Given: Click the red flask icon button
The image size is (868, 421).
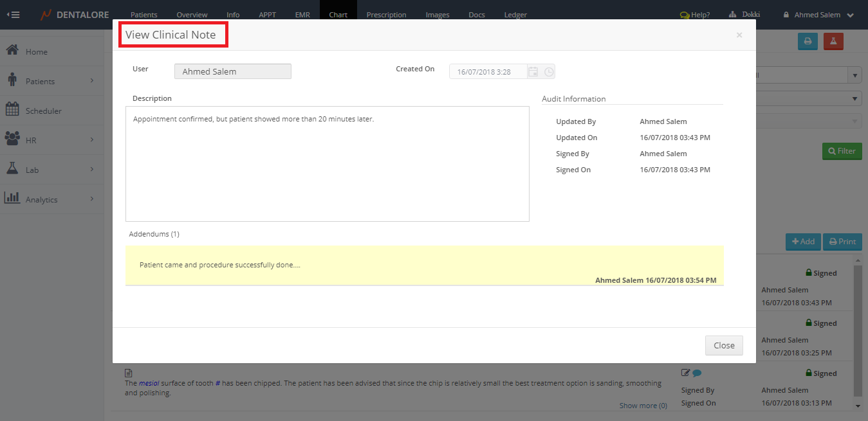Looking at the screenshot, I should 833,41.
